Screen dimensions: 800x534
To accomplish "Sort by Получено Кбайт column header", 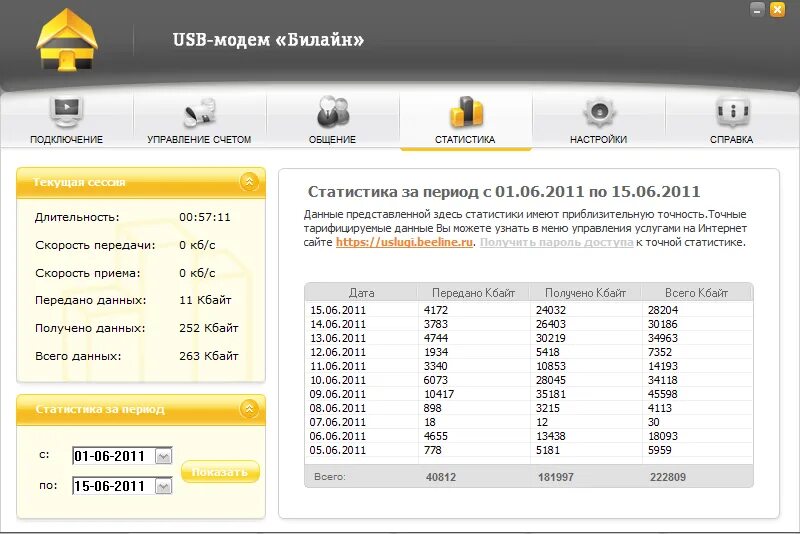I will [586, 293].
